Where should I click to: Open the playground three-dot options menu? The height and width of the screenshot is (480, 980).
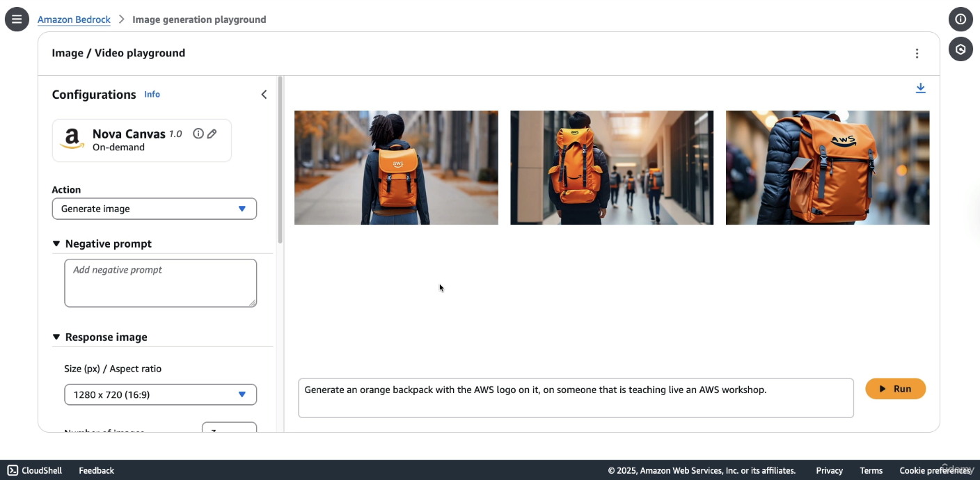pos(917,54)
